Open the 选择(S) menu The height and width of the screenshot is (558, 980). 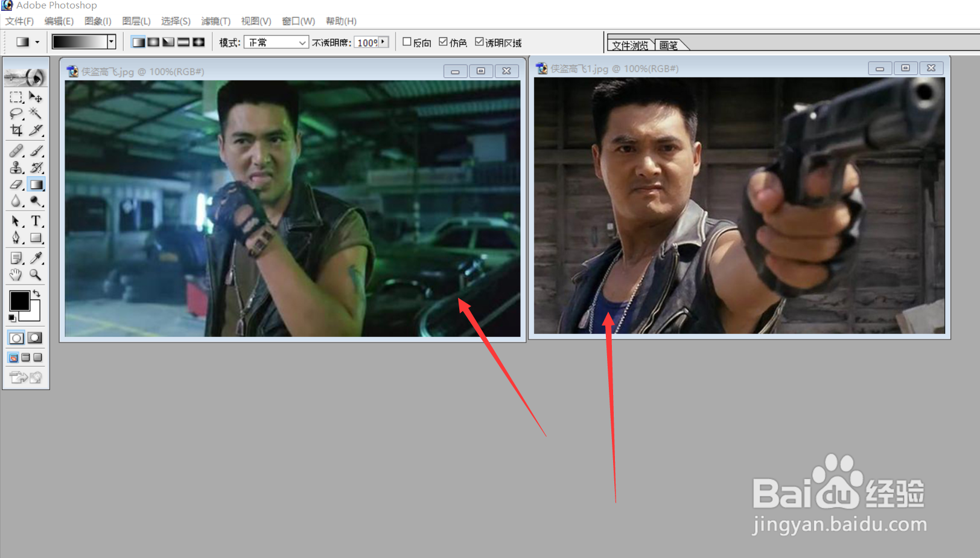coord(176,21)
